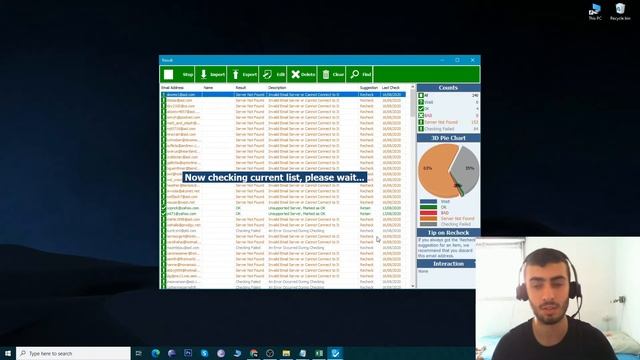Sort by the Suggestion column header

point(369,87)
